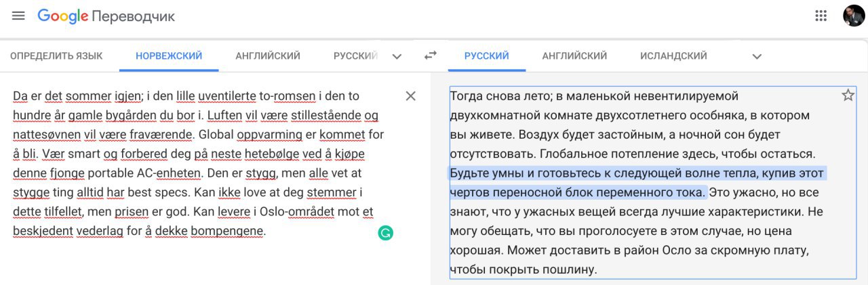The height and width of the screenshot is (285, 868).
Task: Expand the source language list chevron
Action: point(397,56)
